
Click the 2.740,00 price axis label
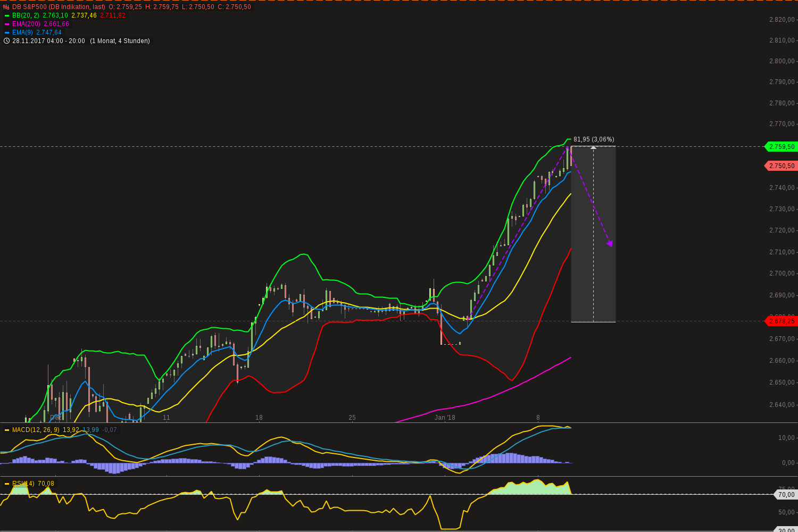pos(782,188)
